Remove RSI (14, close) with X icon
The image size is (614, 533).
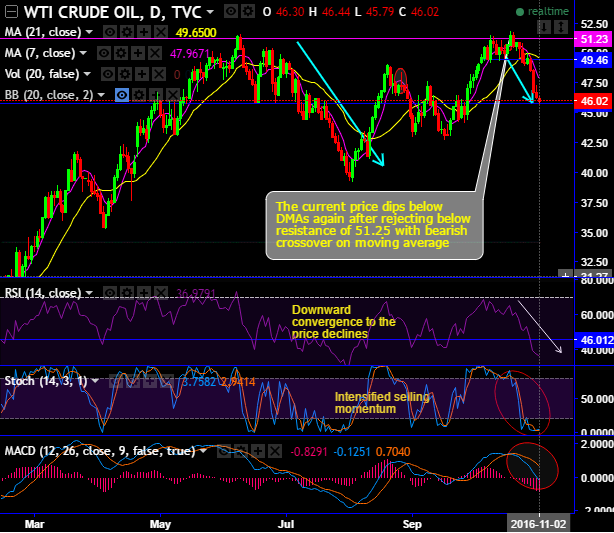[x=161, y=293]
